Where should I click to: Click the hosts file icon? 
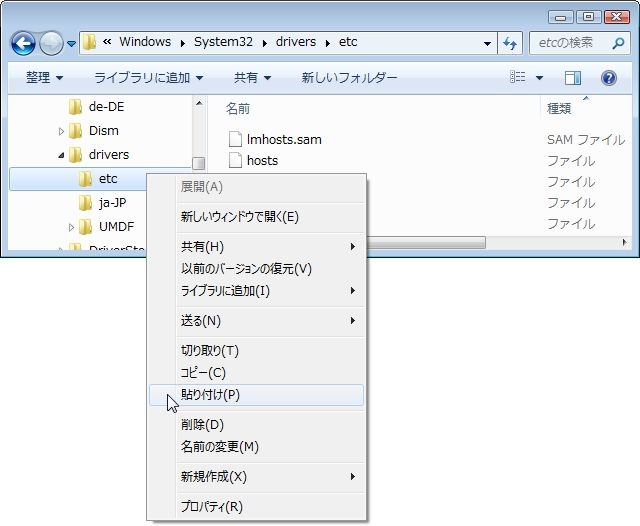click(x=235, y=160)
